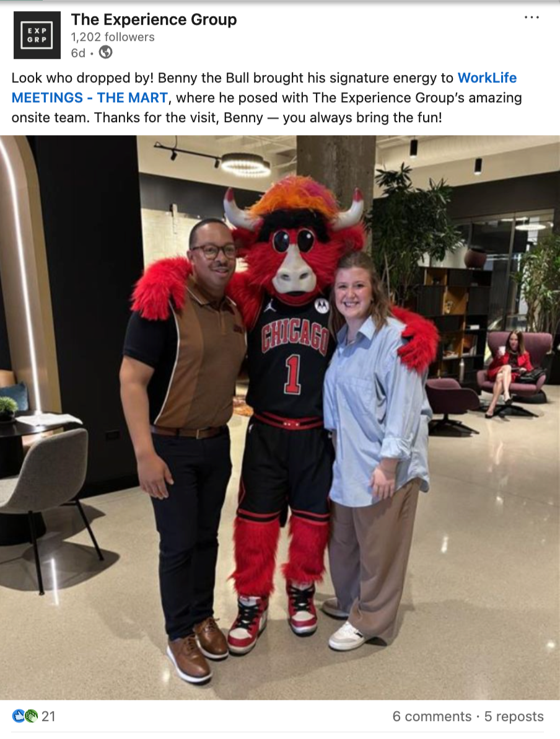Click the jersey number 1 in photo

pyautogui.click(x=292, y=374)
